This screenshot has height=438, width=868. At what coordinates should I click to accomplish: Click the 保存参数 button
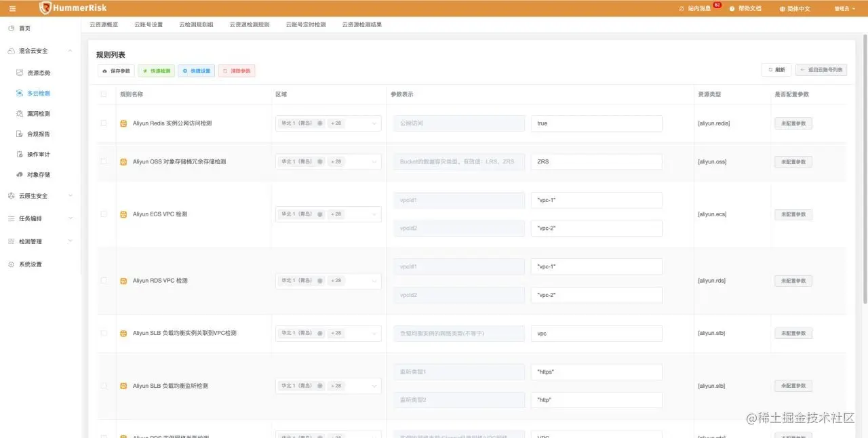pos(116,71)
